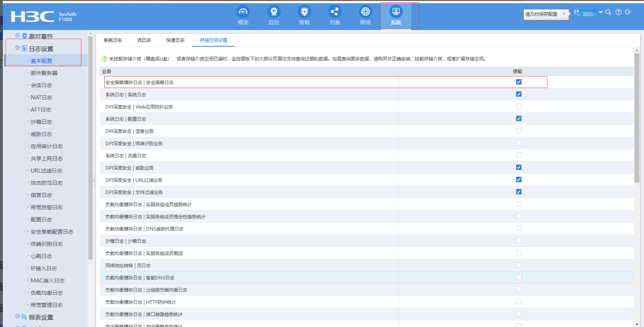Click the 使能 column header

[517, 71]
